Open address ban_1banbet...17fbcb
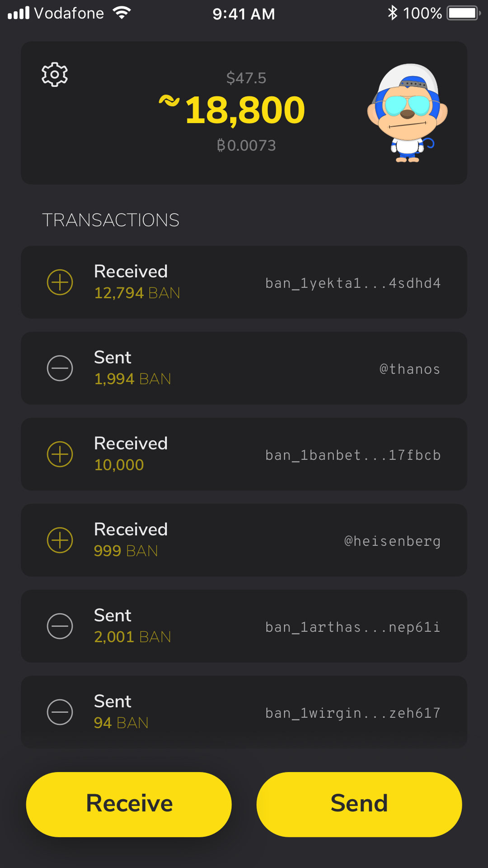 pyautogui.click(x=353, y=455)
